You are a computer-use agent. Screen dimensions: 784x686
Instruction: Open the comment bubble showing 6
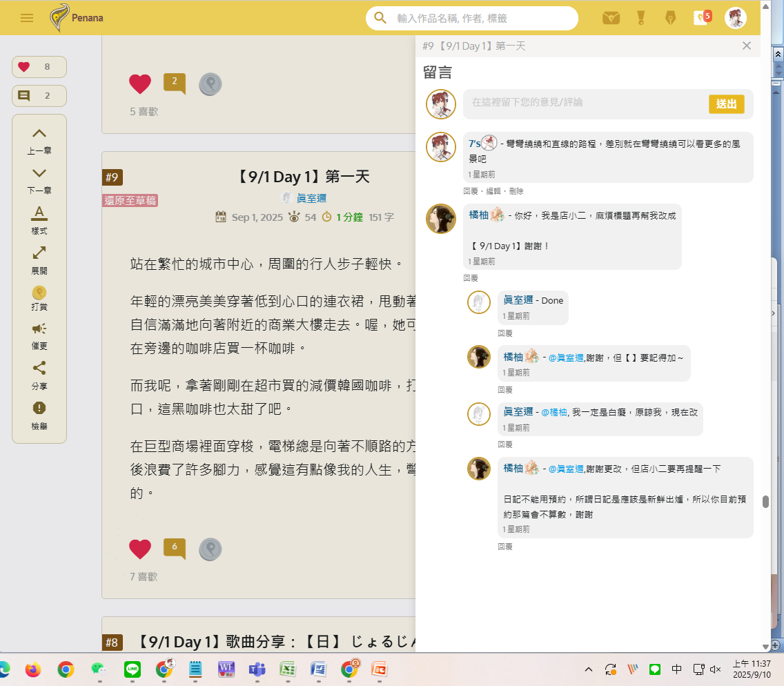point(175,548)
